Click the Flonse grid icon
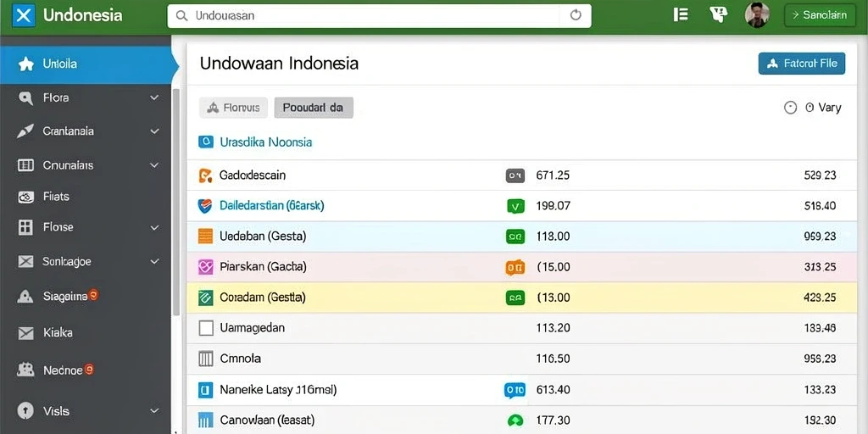868x434 pixels. click(x=25, y=227)
